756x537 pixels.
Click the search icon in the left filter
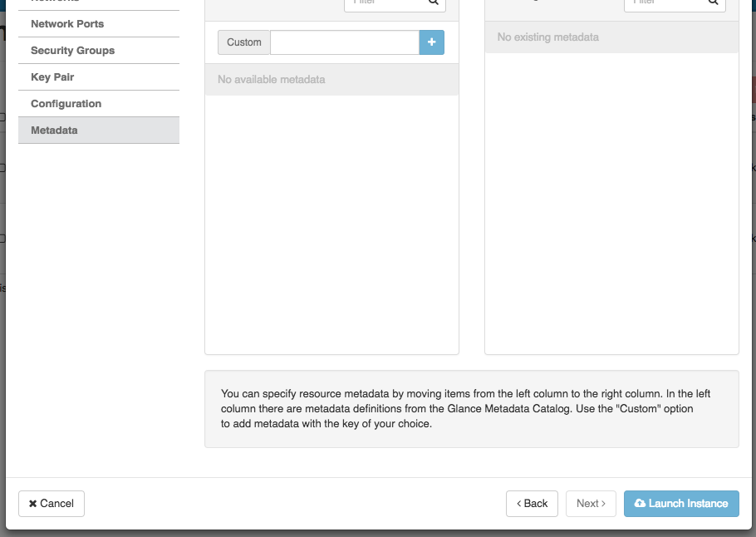pyautogui.click(x=434, y=2)
